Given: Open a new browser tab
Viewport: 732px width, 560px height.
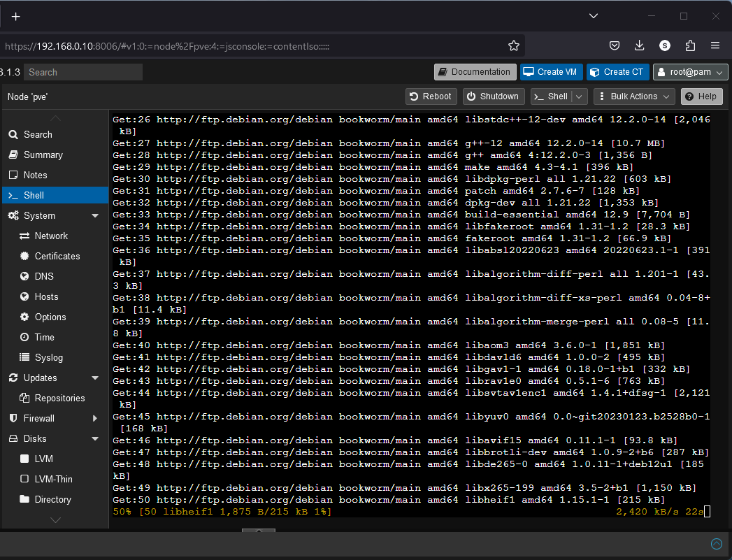Looking at the screenshot, I should tap(16, 17).
